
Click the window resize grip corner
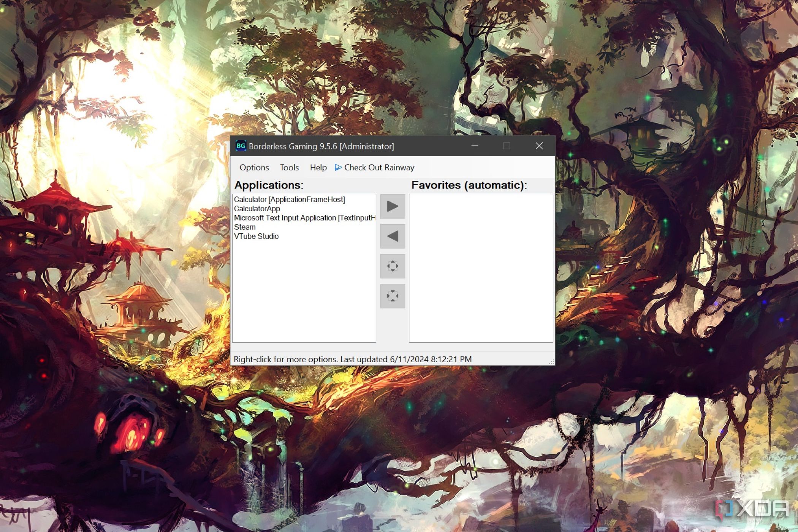551,362
